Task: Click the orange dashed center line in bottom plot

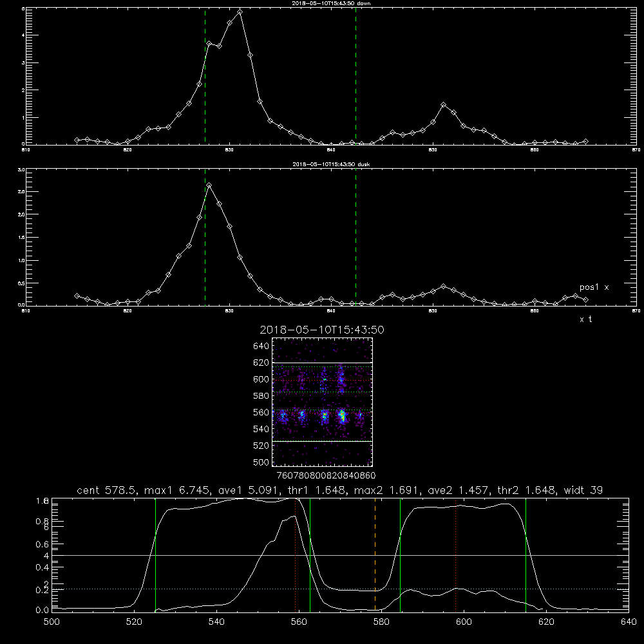Action: tap(375, 554)
